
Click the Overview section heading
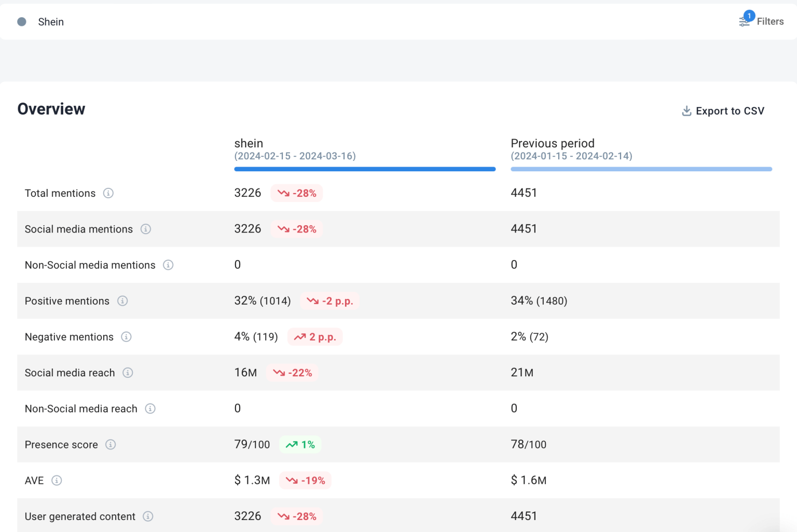(51, 109)
